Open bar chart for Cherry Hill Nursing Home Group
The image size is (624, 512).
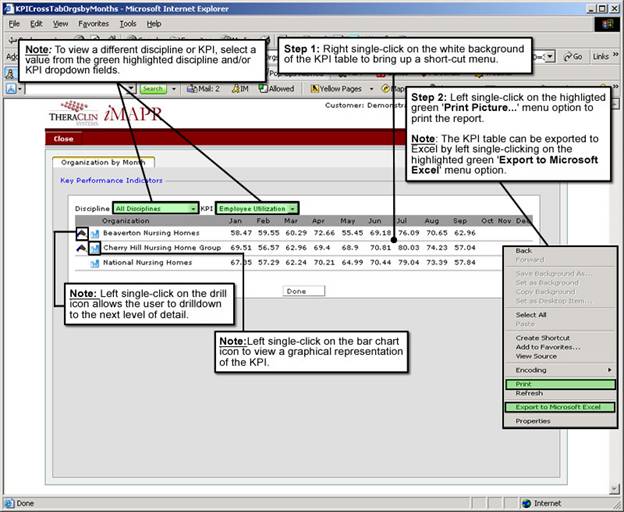coord(95,247)
